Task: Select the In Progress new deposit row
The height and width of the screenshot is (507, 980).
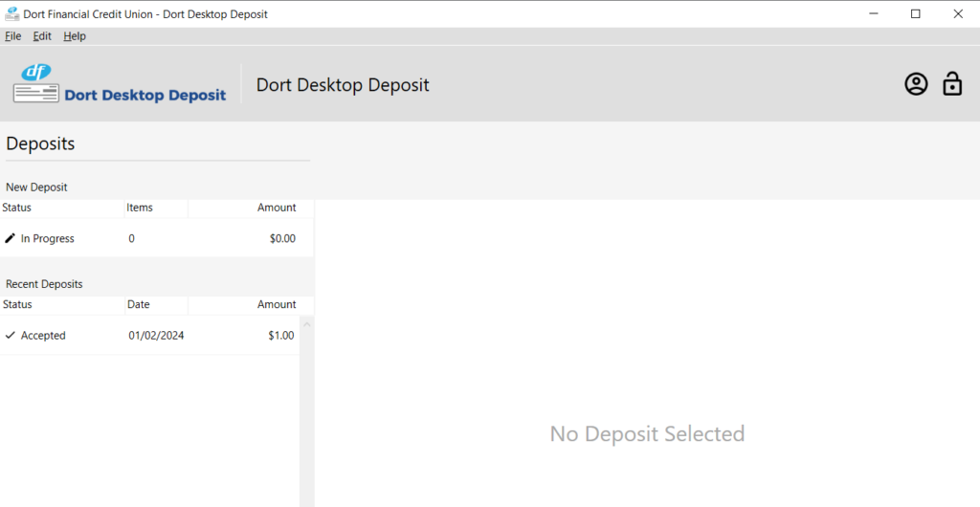Action: click(x=153, y=238)
